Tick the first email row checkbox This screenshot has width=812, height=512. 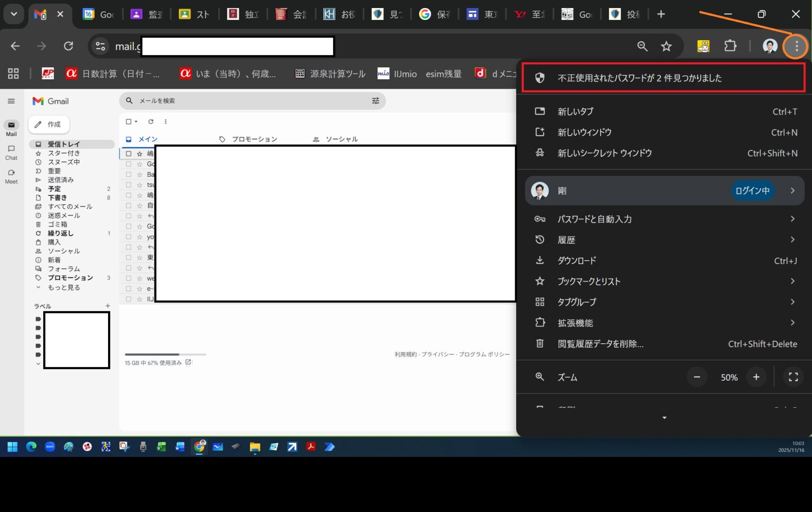(x=128, y=154)
